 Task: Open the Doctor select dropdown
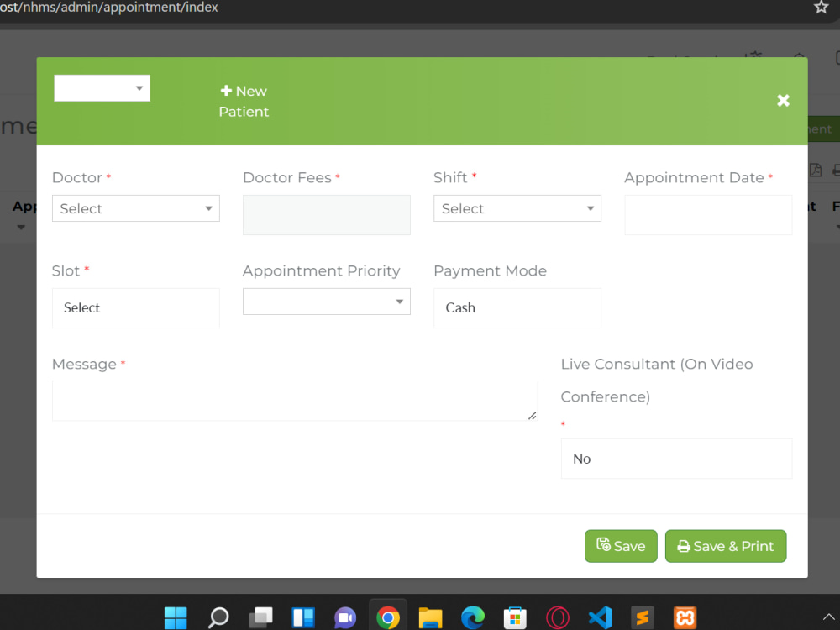(x=135, y=208)
